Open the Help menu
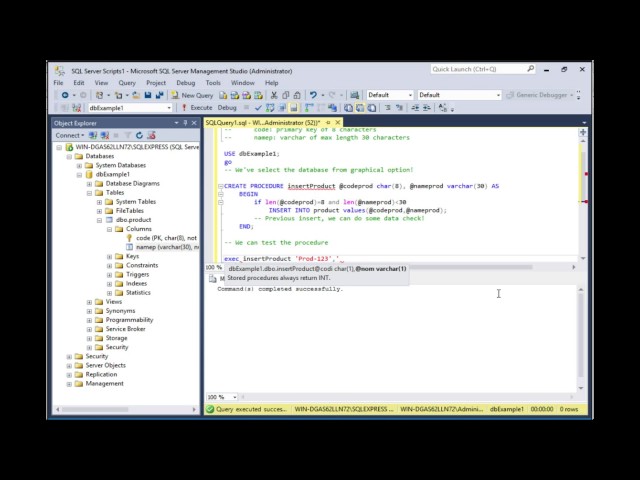This screenshot has width=640, height=480. [271, 83]
